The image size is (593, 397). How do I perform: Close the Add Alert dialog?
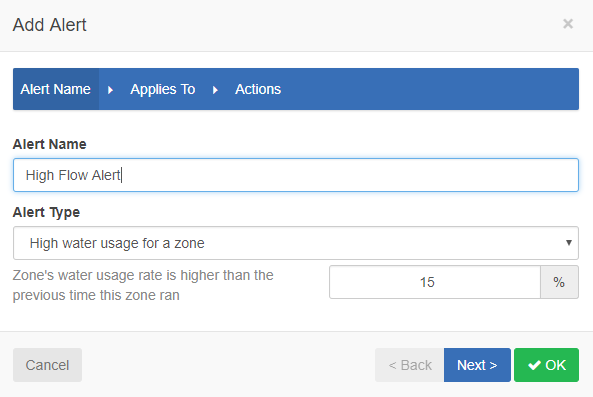click(x=568, y=24)
